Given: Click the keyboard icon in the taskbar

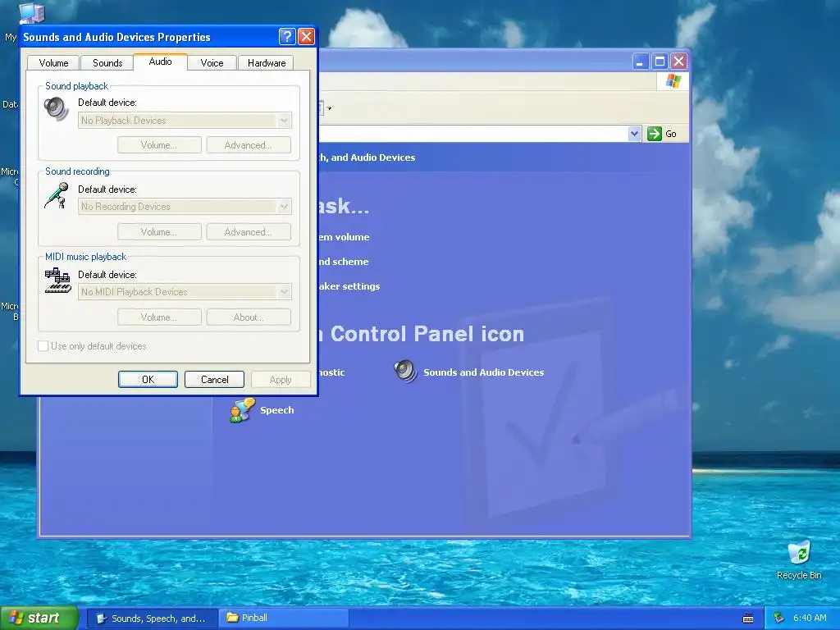Looking at the screenshot, I should 748,619.
